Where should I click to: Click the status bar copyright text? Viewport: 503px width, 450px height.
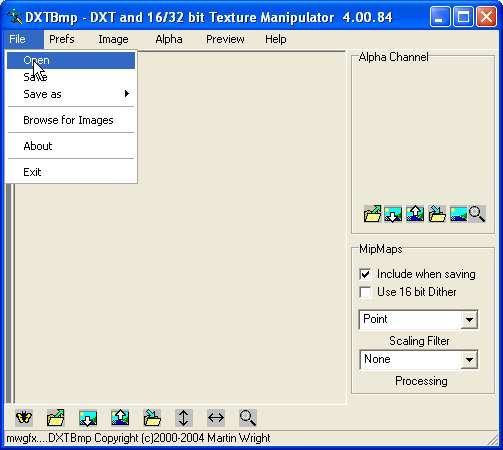click(138, 438)
